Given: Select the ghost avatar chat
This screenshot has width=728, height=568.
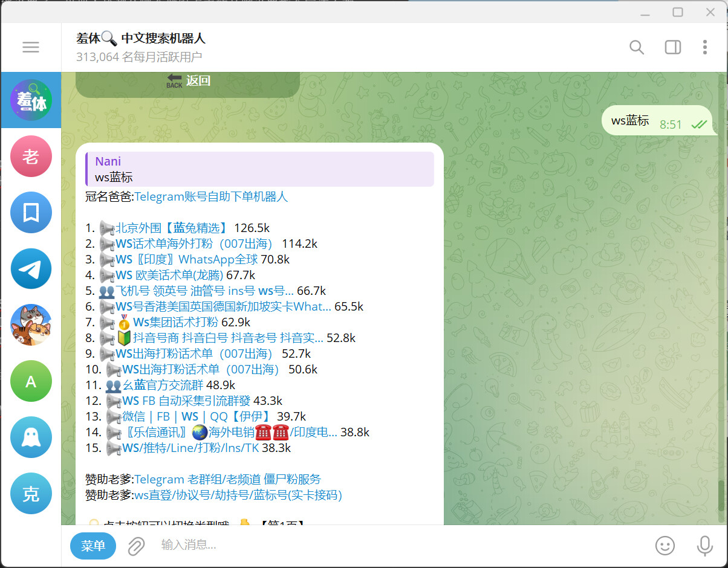Looking at the screenshot, I should (x=31, y=437).
